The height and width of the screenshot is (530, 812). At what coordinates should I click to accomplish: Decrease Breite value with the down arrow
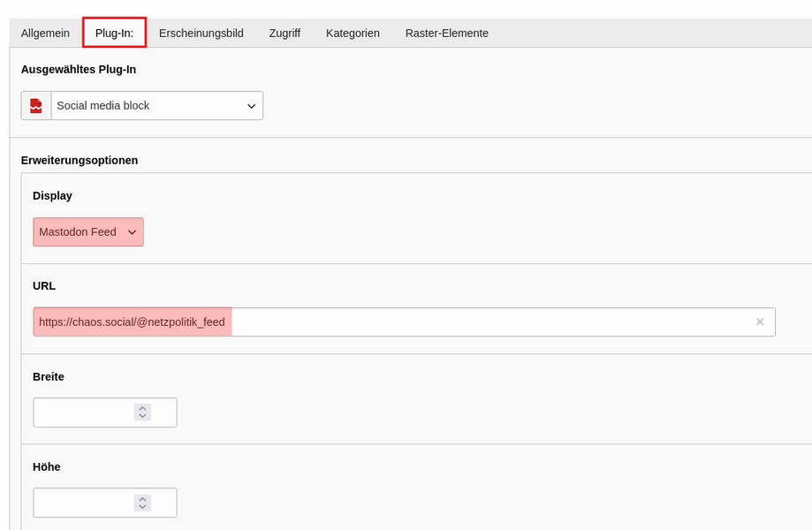142,416
